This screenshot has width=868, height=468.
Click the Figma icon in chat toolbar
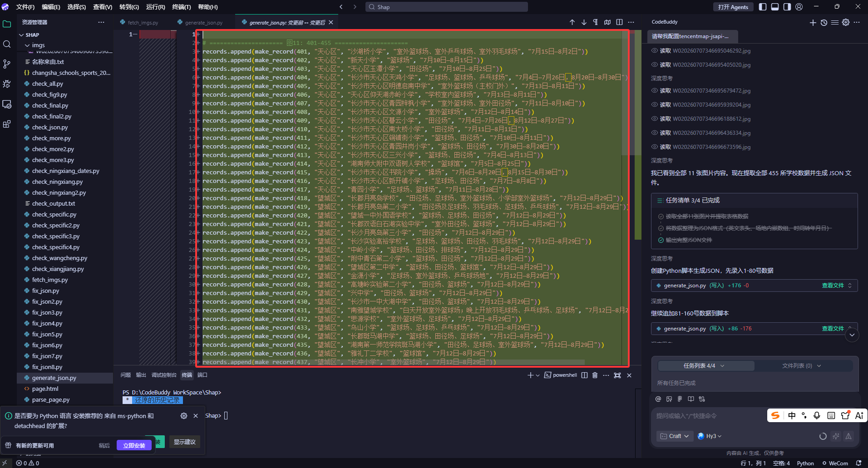point(680,399)
